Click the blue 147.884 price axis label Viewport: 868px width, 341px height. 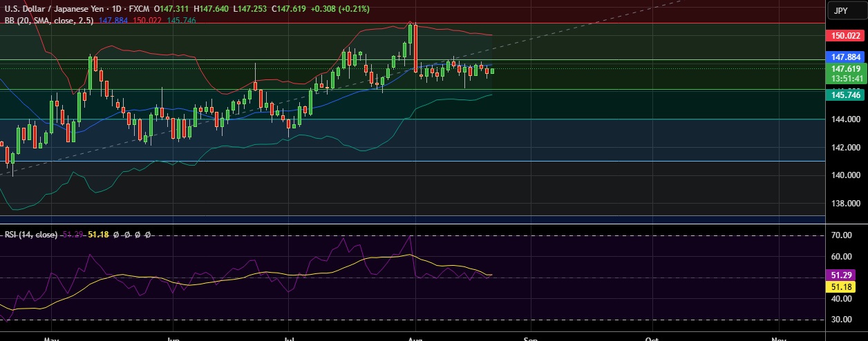coord(846,57)
